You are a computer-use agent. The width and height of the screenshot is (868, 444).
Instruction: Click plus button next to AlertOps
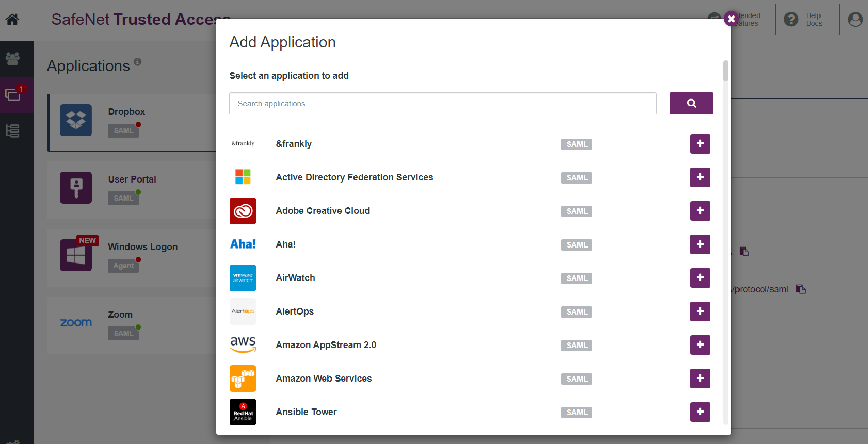[x=700, y=311]
